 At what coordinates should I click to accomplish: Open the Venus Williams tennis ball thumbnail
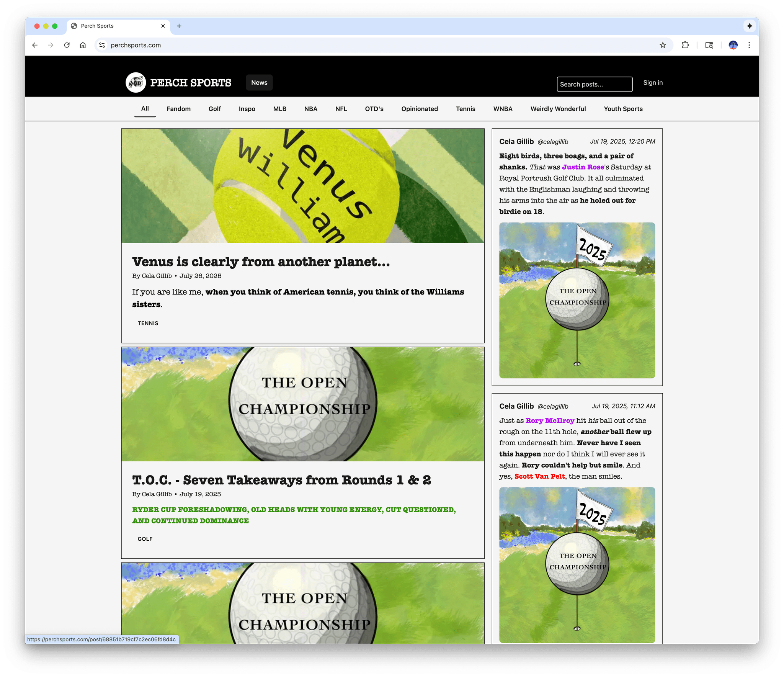click(x=302, y=186)
